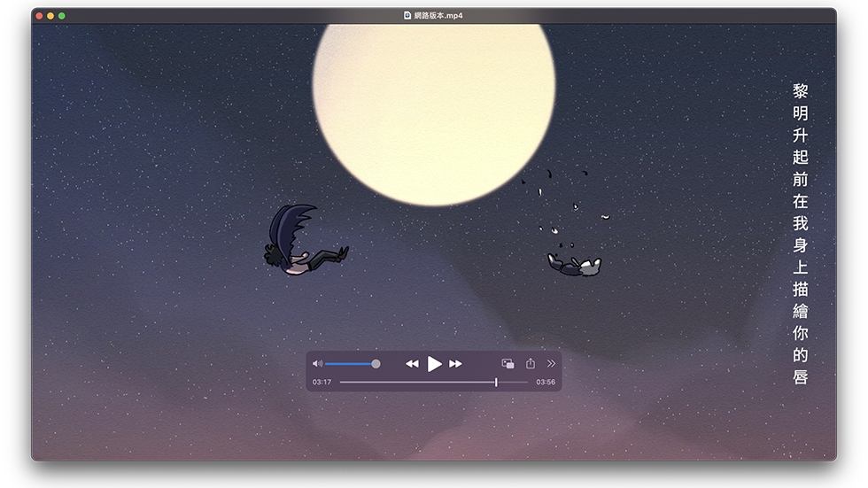Screen dimensions: 868x488
Task: Click the timeline playhead marker
Action: 496,383
